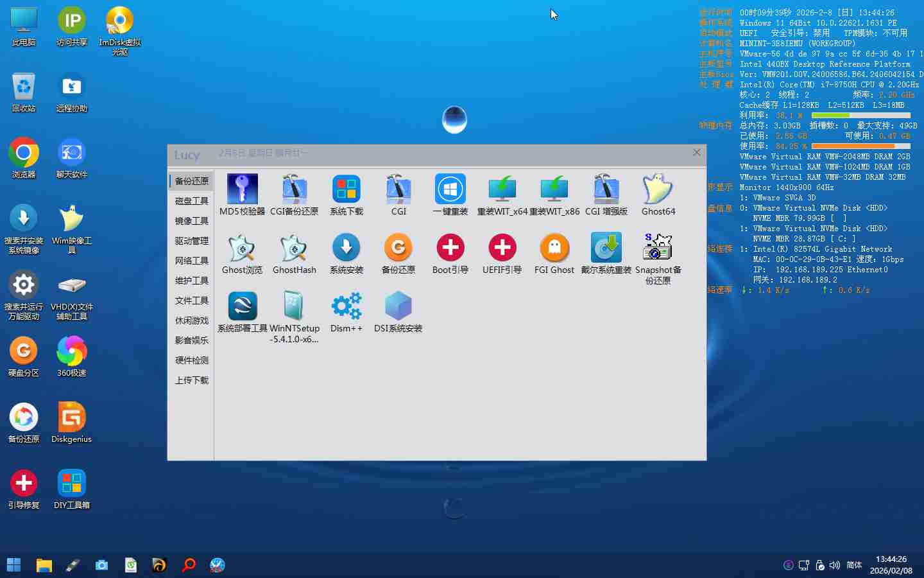Launch the UEFI引导 repair tool
This screenshot has width=924, height=578.
[502, 249]
